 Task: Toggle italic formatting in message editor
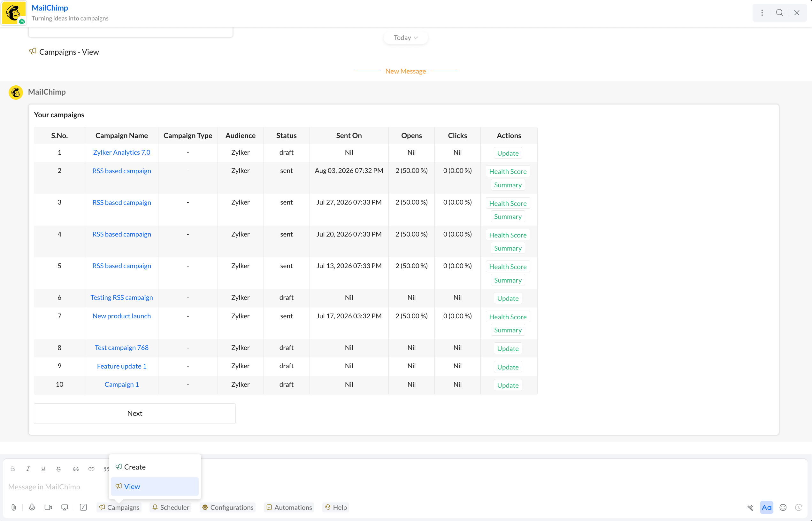(x=28, y=469)
